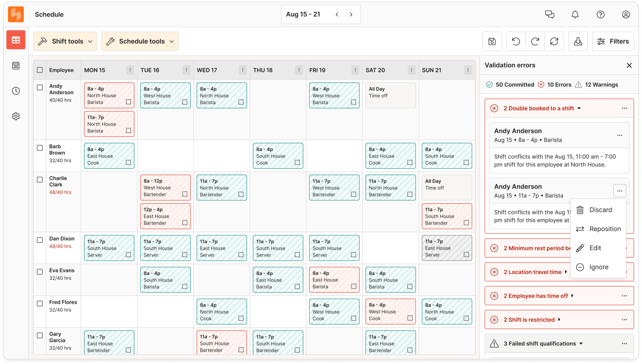Select Dan Dixon's Sunday East House Server shift
The image size is (642, 364).
pyautogui.click(x=447, y=248)
